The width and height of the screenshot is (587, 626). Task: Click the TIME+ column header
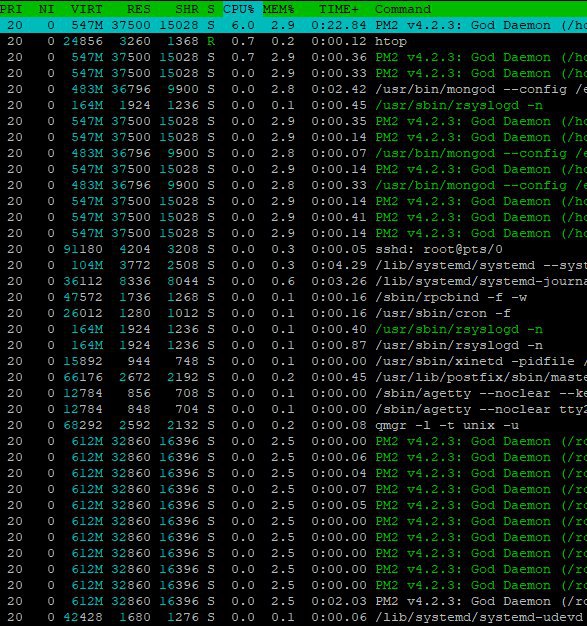click(x=339, y=9)
